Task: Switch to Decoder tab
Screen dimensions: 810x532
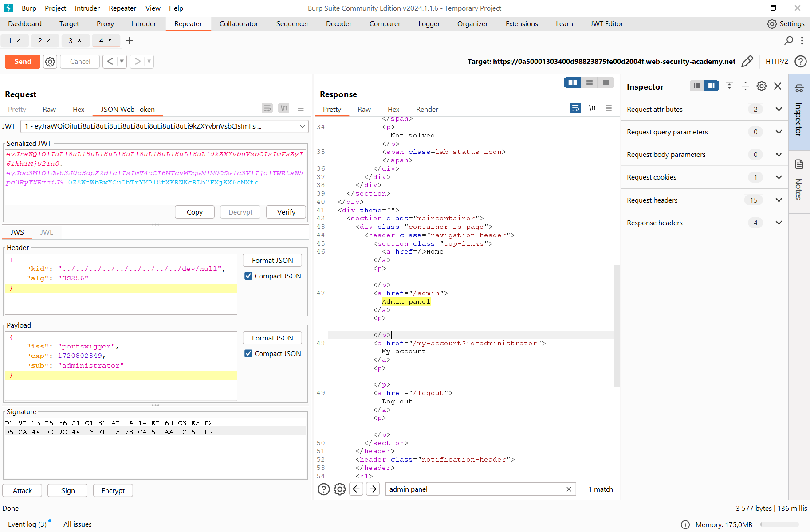Action: pos(338,24)
